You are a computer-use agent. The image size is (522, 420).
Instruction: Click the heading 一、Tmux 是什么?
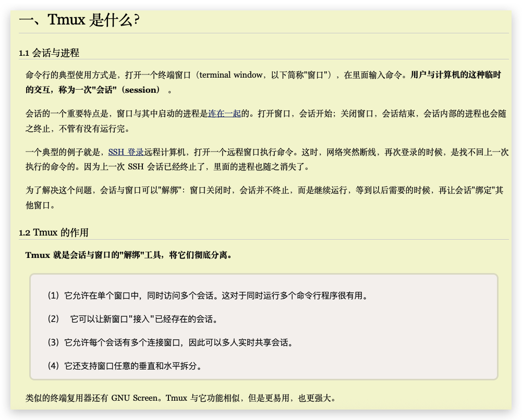coord(79,20)
